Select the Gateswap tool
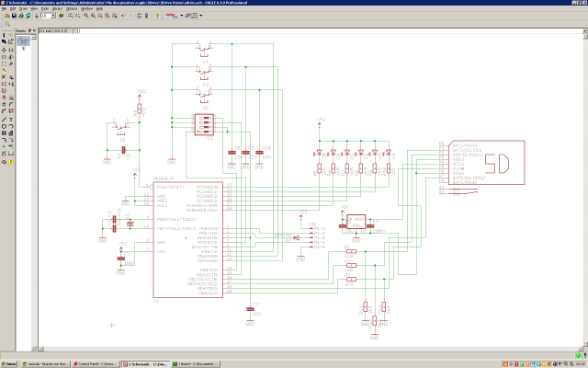The image size is (588, 368). pyautogui.click(x=4, y=91)
